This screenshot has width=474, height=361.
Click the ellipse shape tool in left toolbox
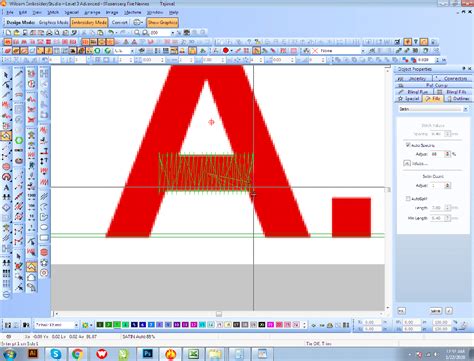(44, 227)
